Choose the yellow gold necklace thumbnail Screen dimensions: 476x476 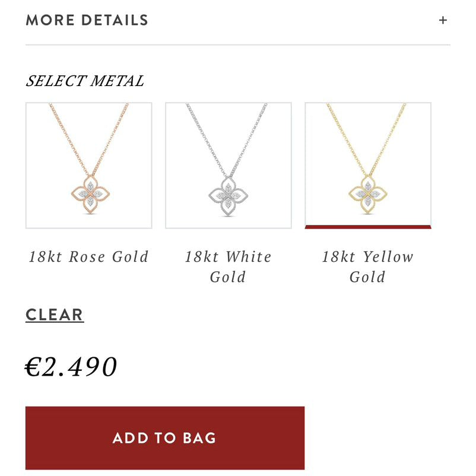[x=368, y=164]
